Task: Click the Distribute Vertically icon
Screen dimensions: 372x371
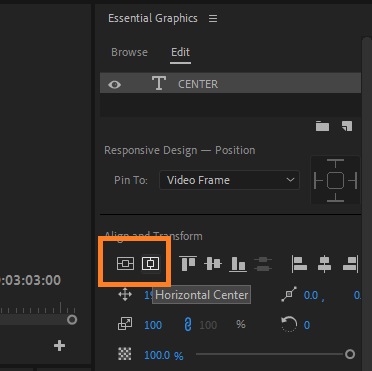Action: click(263, 264)
